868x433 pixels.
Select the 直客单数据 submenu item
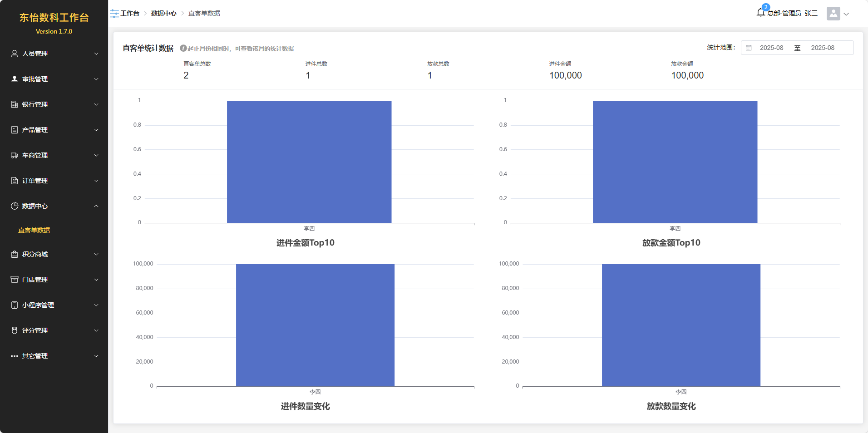pyautogui.click(x=34, y=230)
